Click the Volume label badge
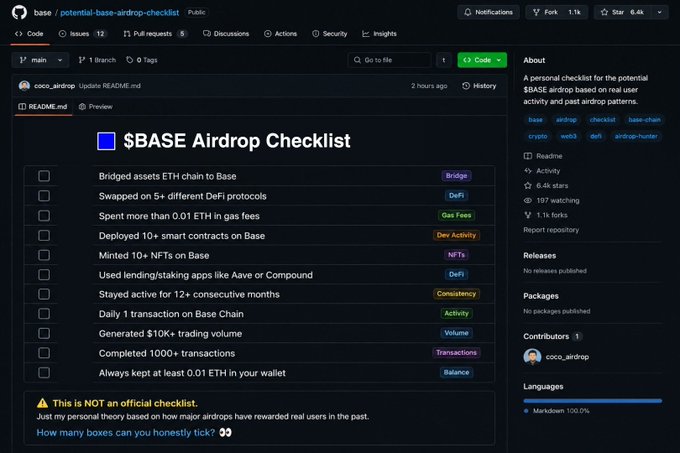This screenshot has height=453, width=680. tap(456, 333)
